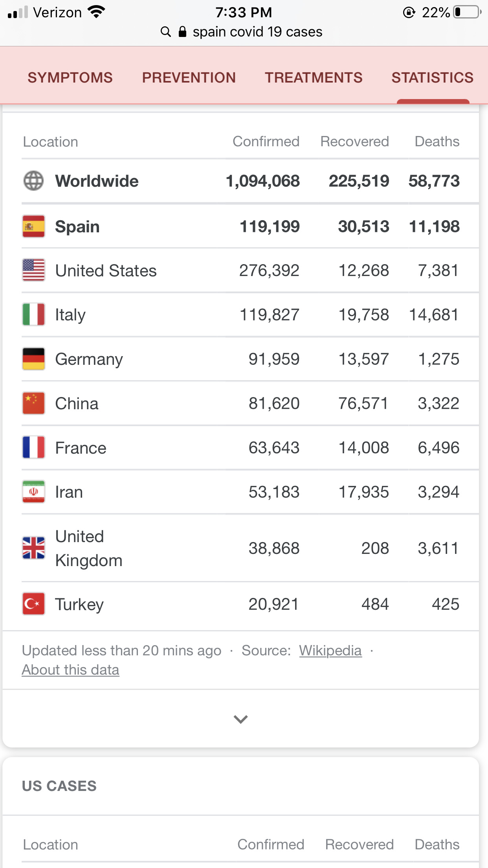
Task: Click the Turkey flag icon
Action: (x=34, y=604)
